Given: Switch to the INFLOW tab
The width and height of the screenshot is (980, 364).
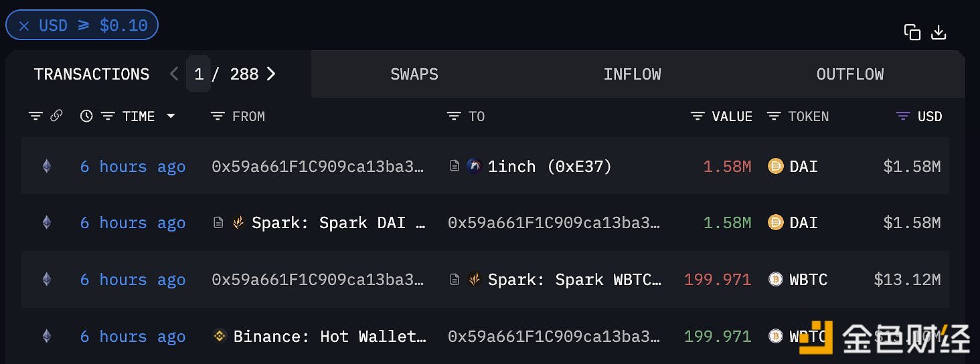Looking at the screenshot, I should (632, 74).
